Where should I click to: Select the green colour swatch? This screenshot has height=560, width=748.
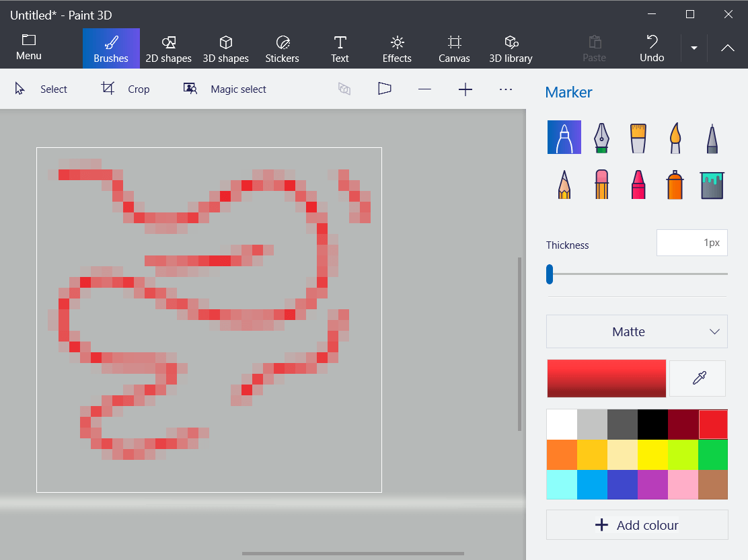click(712, 454)
